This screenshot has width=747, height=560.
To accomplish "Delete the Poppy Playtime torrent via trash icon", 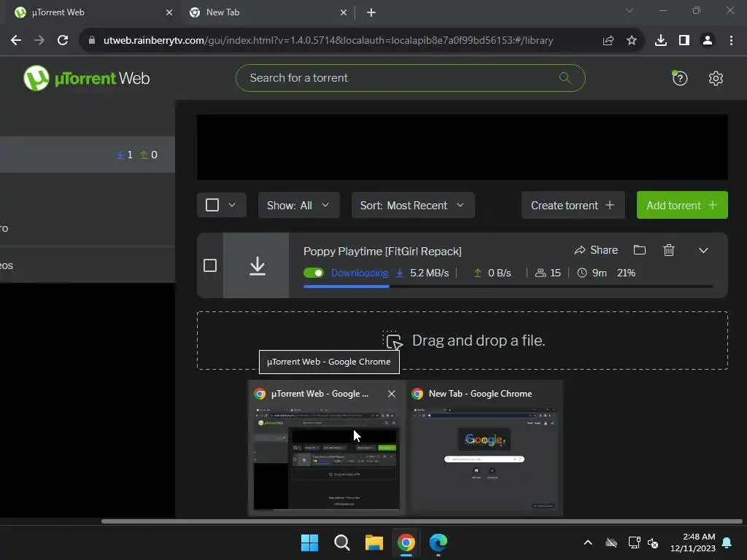I will (x=669, y=250).
